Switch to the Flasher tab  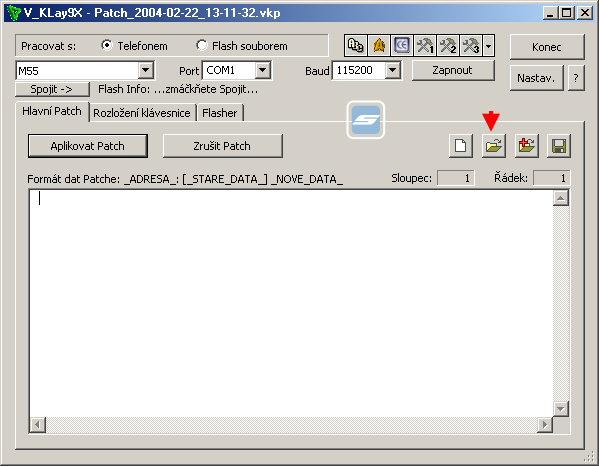[x=220, y=113]
